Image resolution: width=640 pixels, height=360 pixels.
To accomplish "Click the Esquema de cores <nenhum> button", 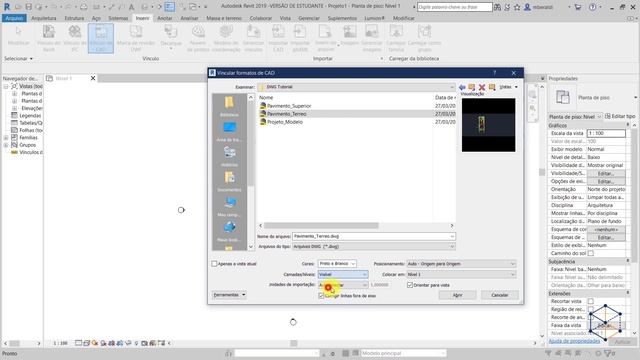I will [606, 229].
